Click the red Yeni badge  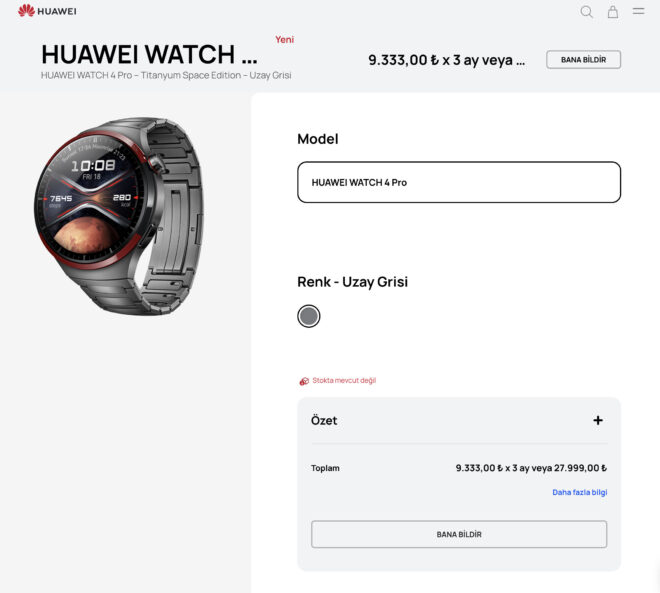285,40
